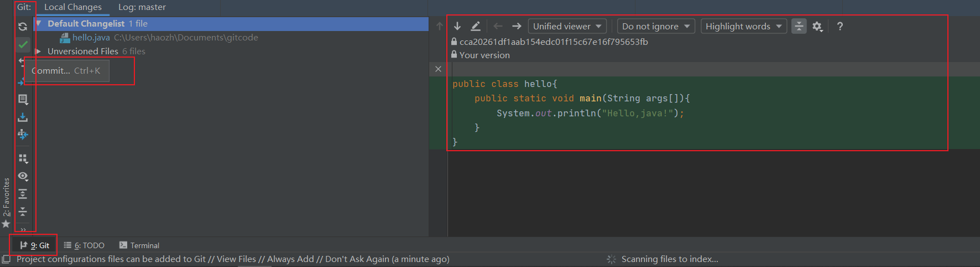Jump to next difference with down arrow
The image size is (980, 267).
tap(457, 26)
